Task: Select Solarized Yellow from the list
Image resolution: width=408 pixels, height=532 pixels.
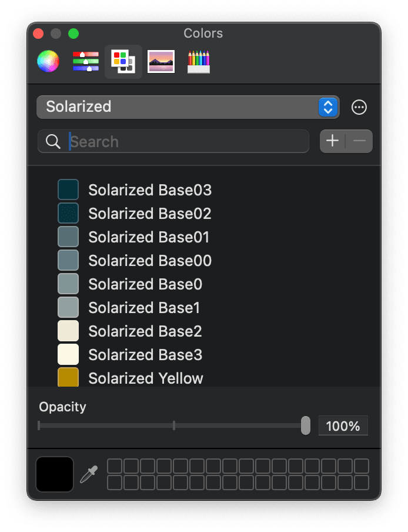Action: (x=145, y=378)
